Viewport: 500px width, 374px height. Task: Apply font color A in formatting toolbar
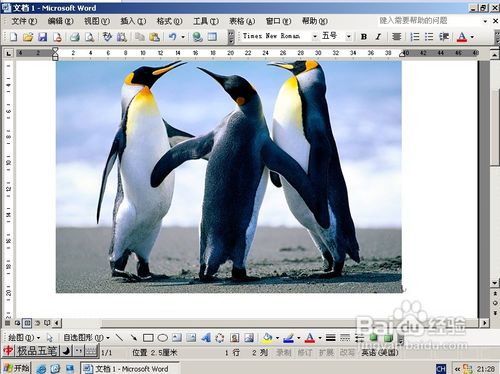pyautogui.click(x=462, y=37)
